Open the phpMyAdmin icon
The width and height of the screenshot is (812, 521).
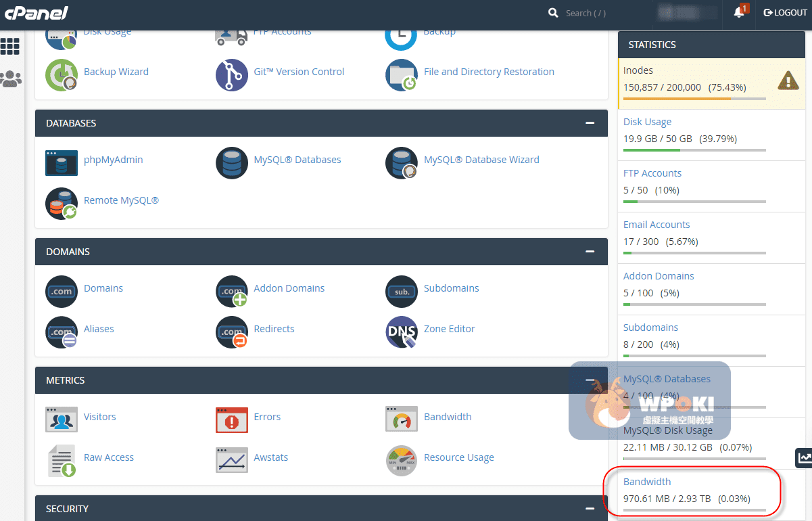(x=62, y=162)
